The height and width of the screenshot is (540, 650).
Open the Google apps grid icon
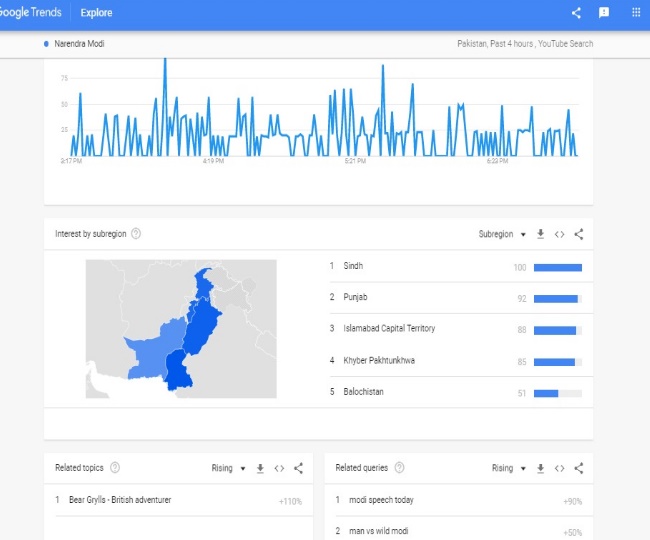point(636,12)
